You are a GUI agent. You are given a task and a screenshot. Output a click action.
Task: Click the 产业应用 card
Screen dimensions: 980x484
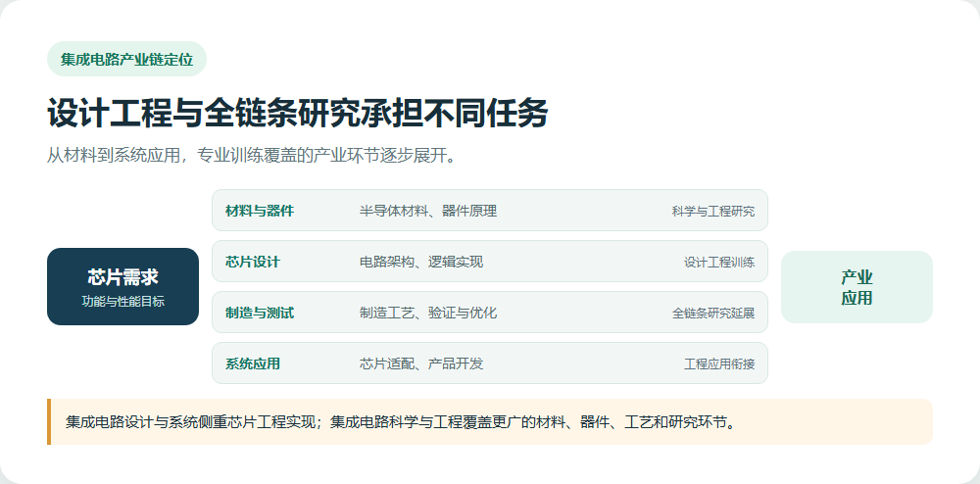857,287
